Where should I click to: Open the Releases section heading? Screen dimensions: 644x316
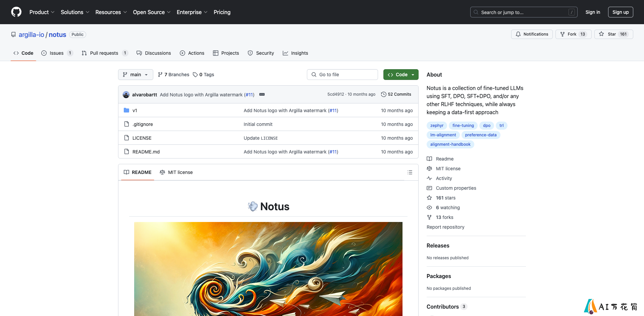pos(438,245)
